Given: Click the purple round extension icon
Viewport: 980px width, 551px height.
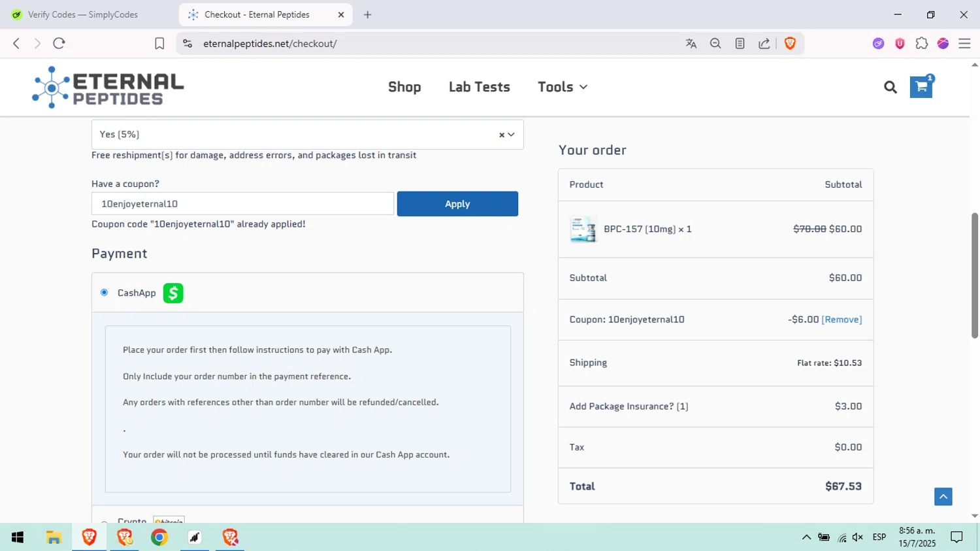Looking at the screenshot, I should [878, 44].
